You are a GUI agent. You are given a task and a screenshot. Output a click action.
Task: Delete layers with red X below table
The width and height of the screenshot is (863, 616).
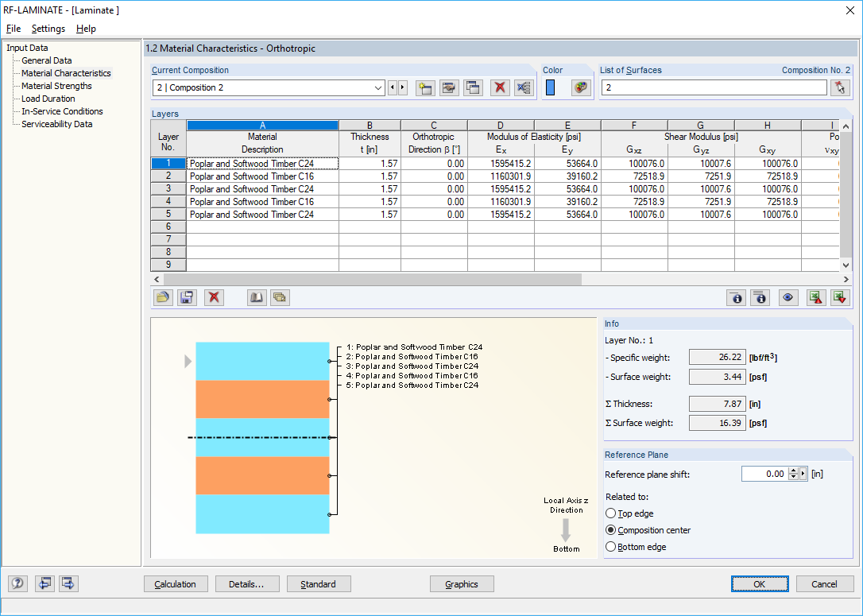pos(214,298)
